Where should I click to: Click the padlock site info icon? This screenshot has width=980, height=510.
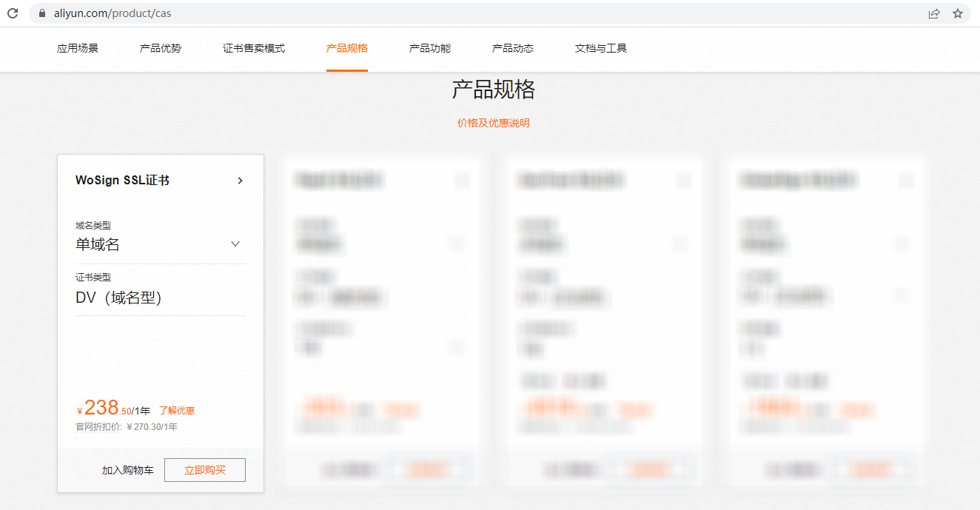[x=41, y=13]
